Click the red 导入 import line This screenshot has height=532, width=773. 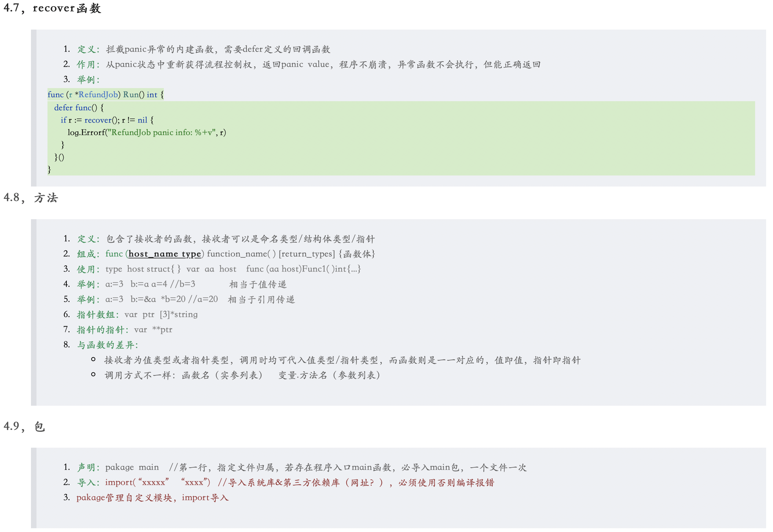click(x=286, y=482)
